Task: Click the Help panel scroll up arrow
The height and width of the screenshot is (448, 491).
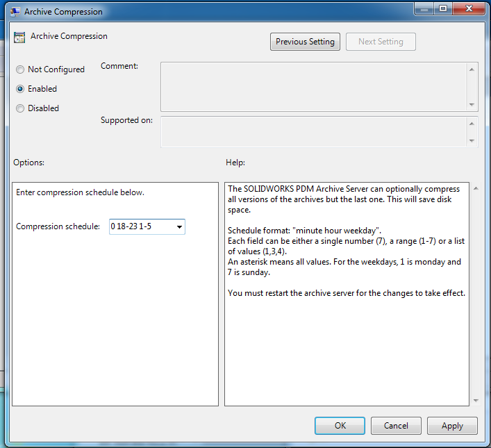Action: tap(475, 188)
